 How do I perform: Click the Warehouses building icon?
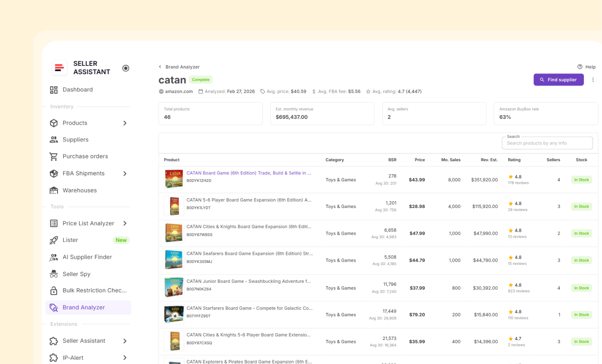(x=54, y=190)
